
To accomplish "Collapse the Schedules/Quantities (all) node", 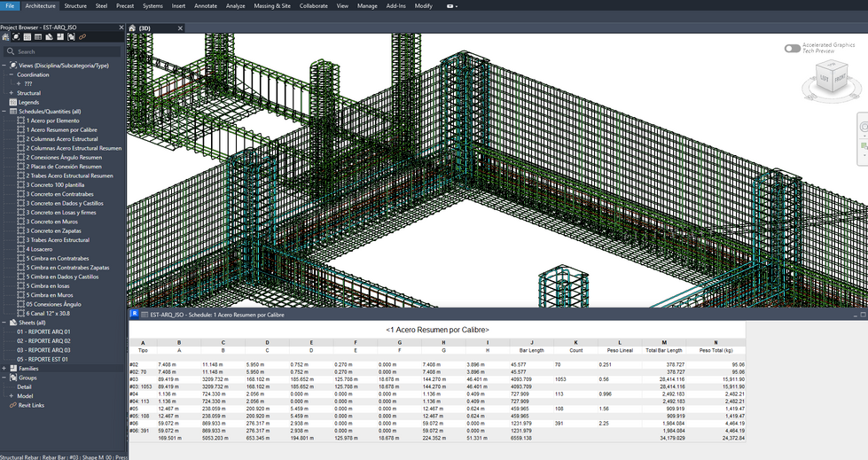I will point(4,112).
